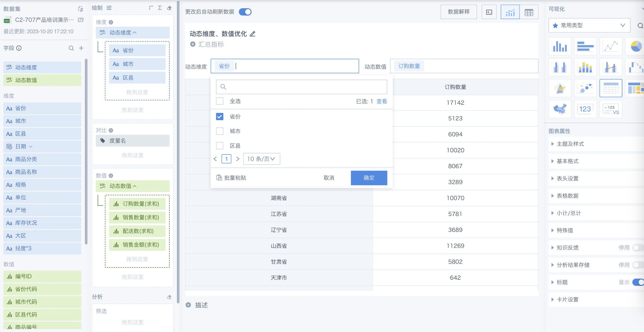Viewport: 644px width, 332px height.
Task: Click the 数据解释 button
Action: (459, 12)
